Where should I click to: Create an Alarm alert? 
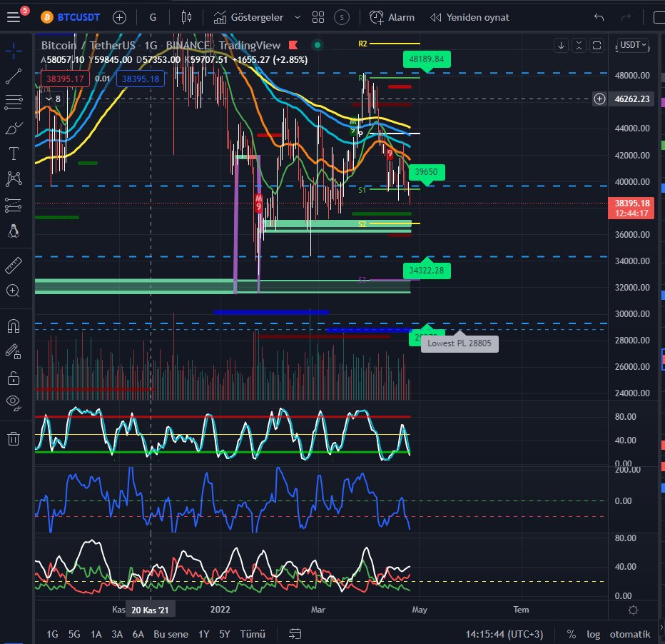pos(392,17)
